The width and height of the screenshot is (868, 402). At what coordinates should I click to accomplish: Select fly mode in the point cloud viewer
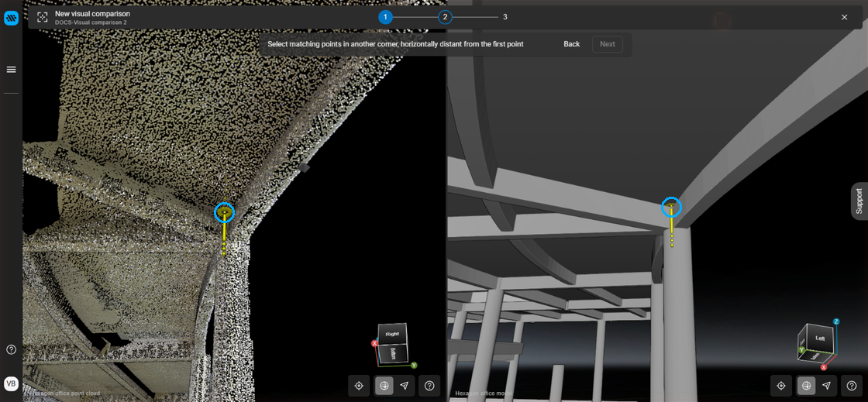pos(404,386)
